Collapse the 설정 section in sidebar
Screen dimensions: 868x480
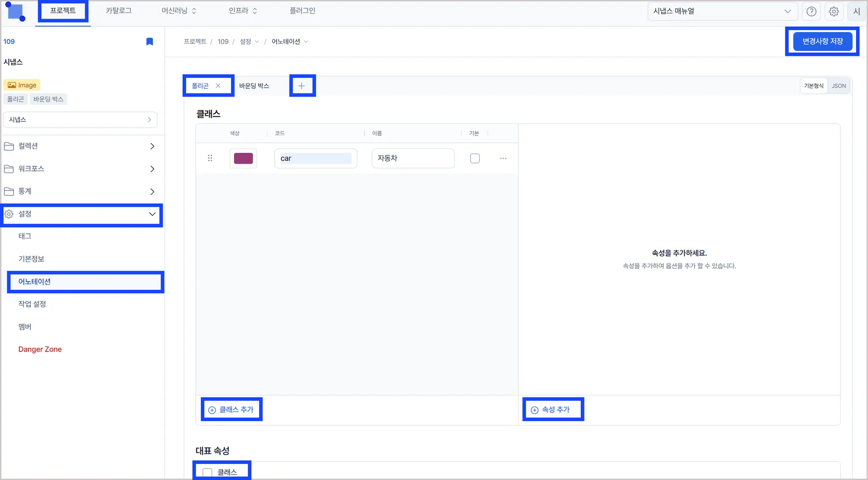pyautogui.click(x=152, y=214)
